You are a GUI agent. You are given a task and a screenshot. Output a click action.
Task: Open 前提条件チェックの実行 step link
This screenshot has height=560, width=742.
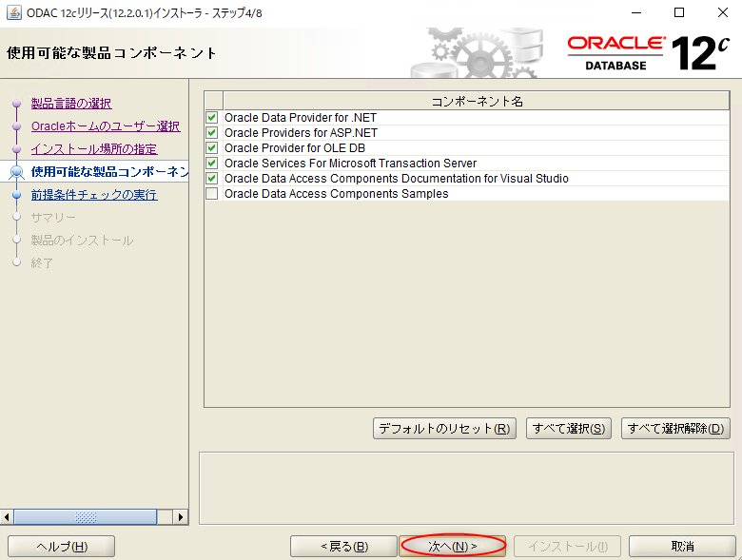[94, 194]
